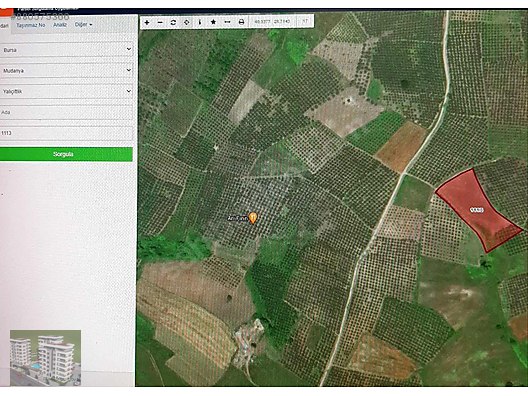
Task: Click the orange map pin marker
Action: point(253,218)
